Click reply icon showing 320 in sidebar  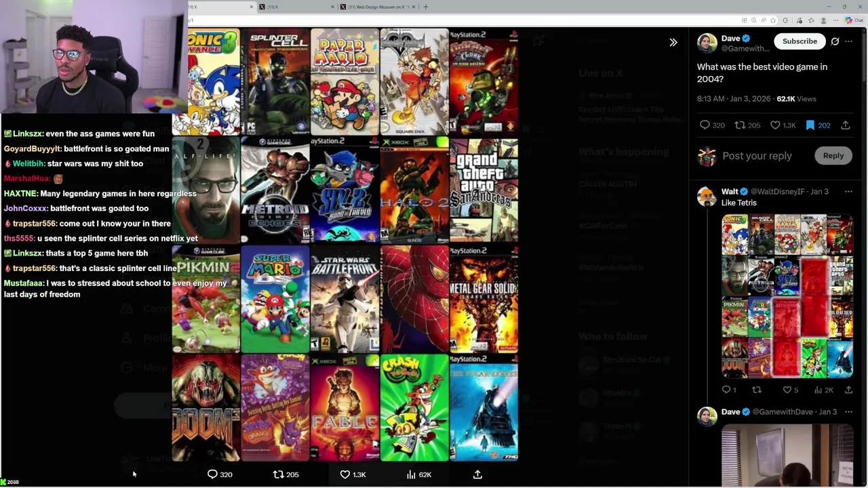click(x=711, y=125)
